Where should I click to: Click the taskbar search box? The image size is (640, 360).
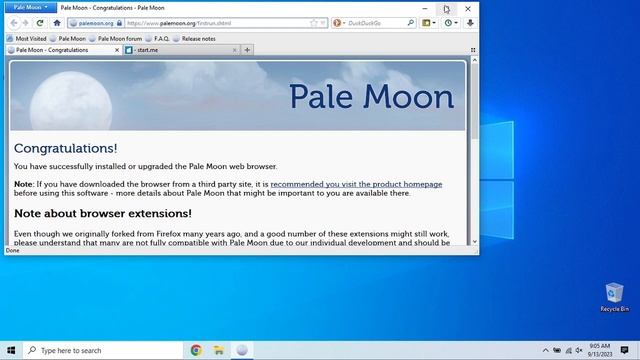click(103, 350)
